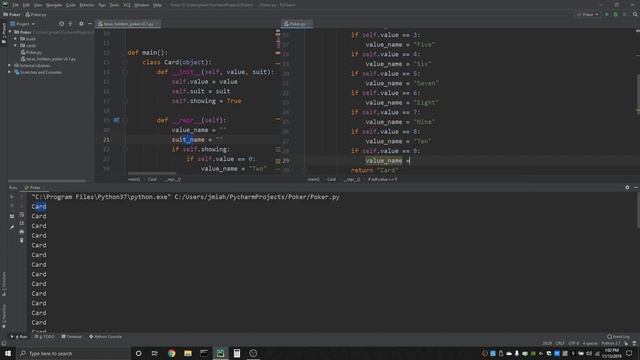Viewport: 640px width, 360px height.
Task: Open the Project view dropdown
Action: point(23,24)
